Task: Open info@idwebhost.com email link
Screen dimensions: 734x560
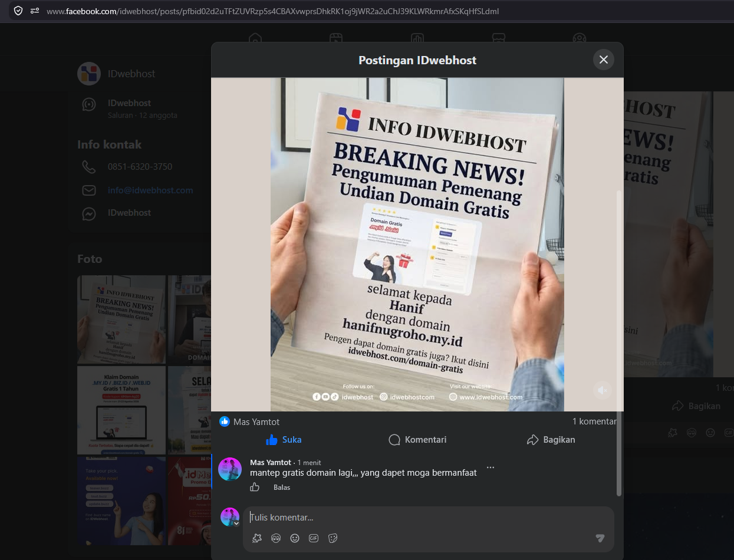Action: [150, 190]
